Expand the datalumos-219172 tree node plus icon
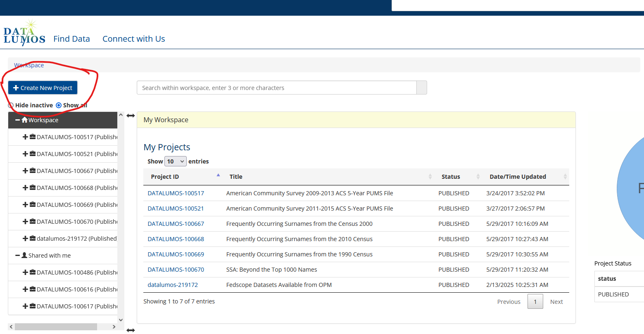Viewport: 644px width, 334px height. [25, 239]
